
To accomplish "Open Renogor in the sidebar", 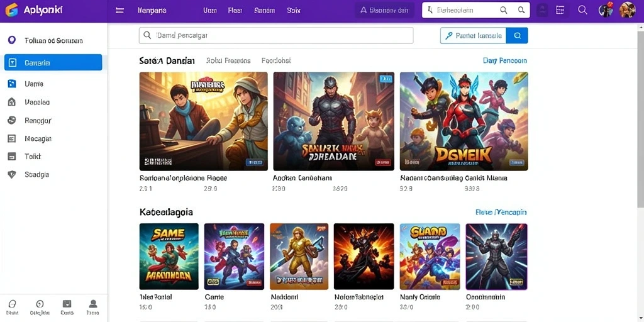I will (38, 121).
